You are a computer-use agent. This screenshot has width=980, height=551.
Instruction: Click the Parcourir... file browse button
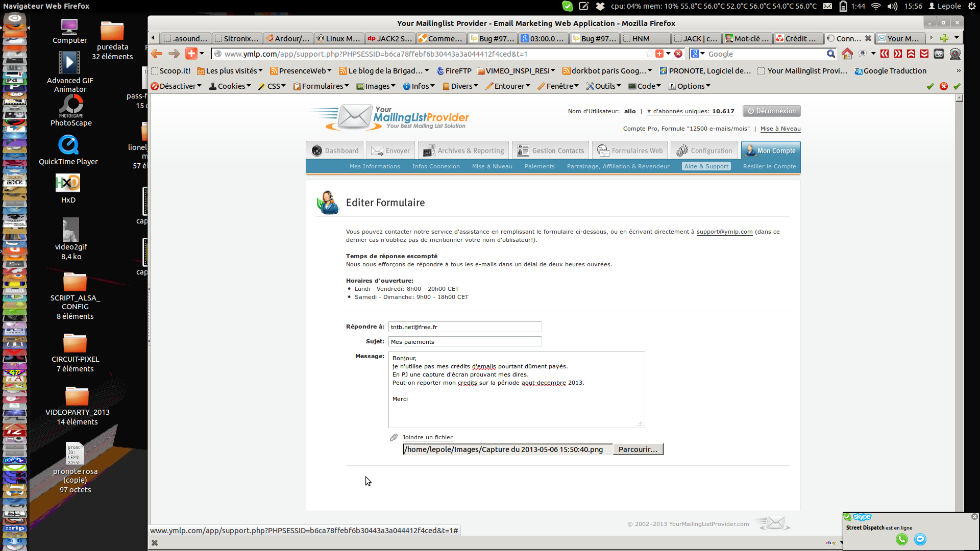click(638, 449)
